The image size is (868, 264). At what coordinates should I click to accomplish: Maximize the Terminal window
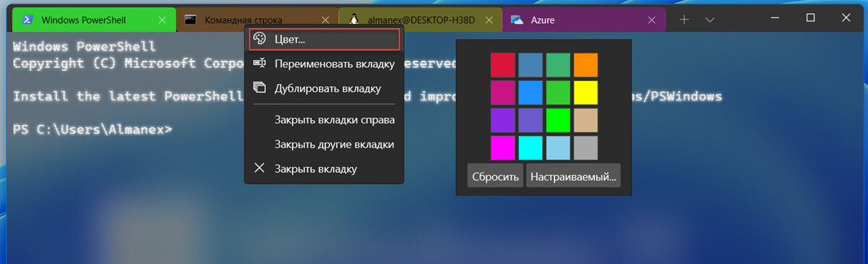[810, 17]
